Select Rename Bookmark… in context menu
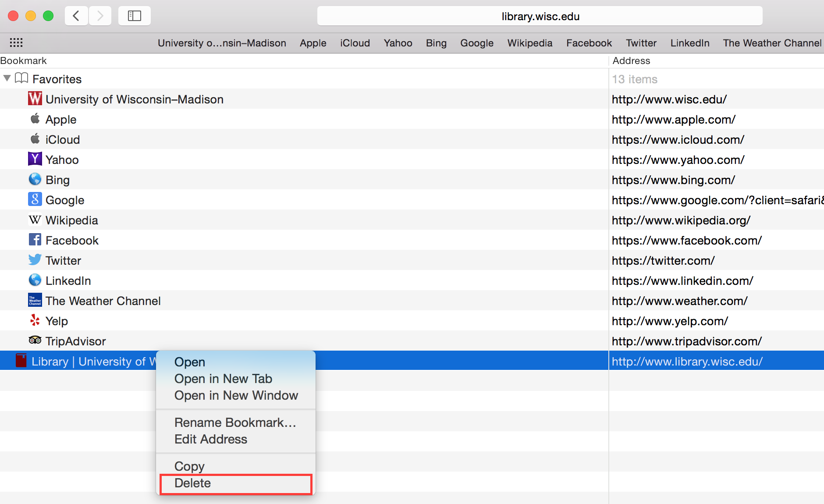The image size is (824, 504). tap(235, 422)
